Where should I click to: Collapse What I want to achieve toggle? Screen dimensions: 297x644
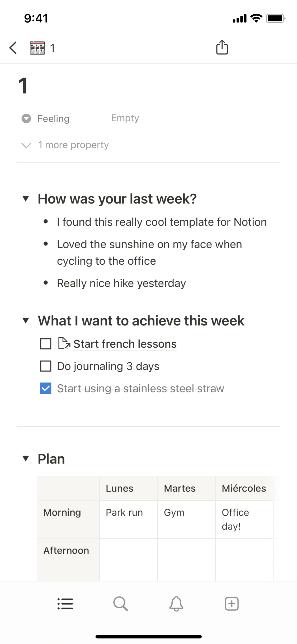26,321
